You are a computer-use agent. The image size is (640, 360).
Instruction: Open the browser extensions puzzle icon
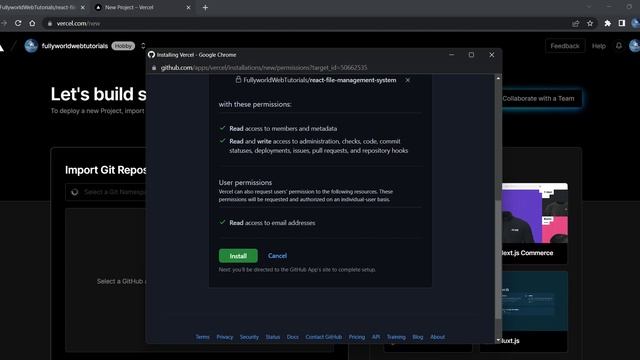607,23
